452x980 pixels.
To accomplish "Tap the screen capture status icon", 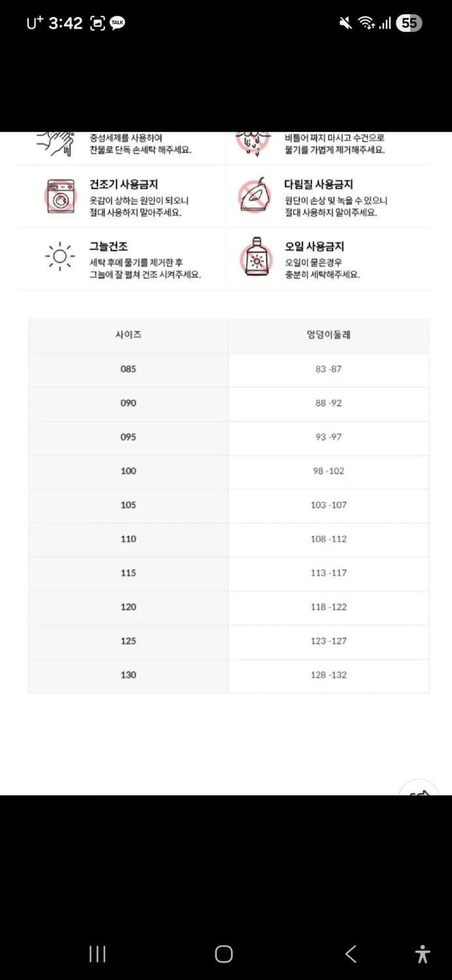I will [95, 23].
